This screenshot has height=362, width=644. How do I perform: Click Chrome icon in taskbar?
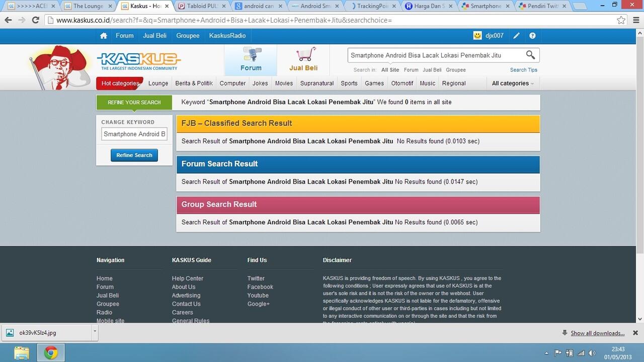pyautogui.click(x=51, y=353)
